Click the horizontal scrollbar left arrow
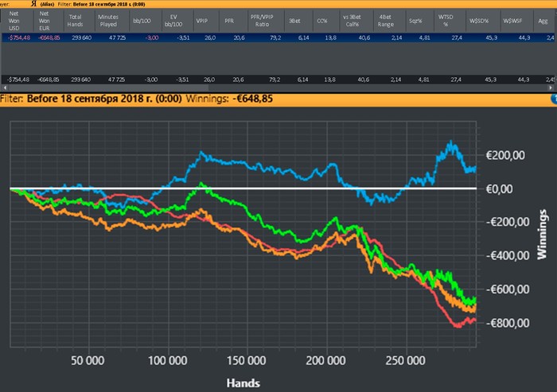Screen dimensions: 557x392 [x=5, y=87]
